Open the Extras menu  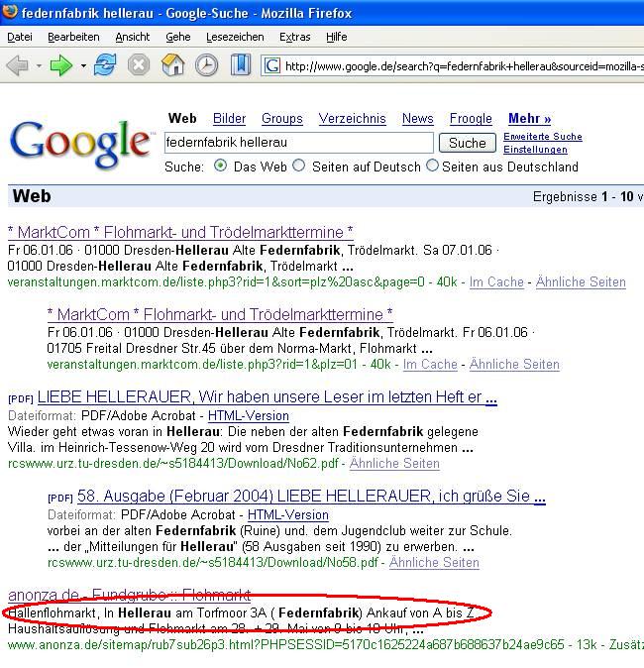click(x=294, y=37)
